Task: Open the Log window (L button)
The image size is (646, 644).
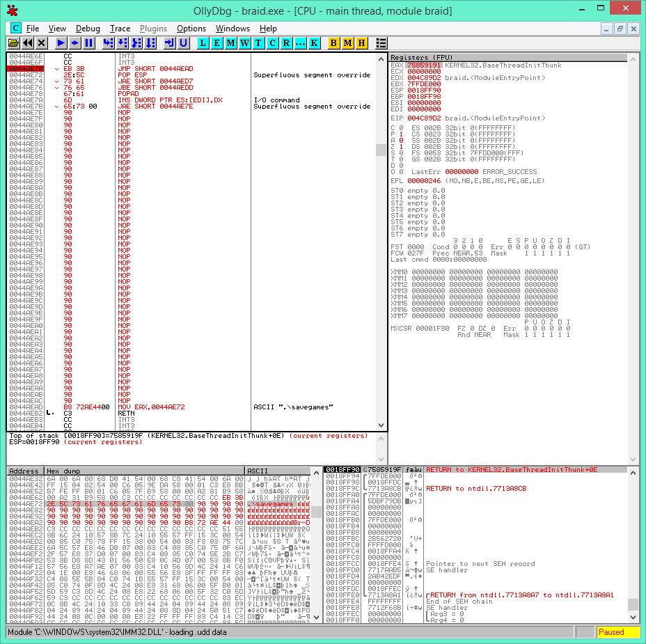Action: click(203, 43)
